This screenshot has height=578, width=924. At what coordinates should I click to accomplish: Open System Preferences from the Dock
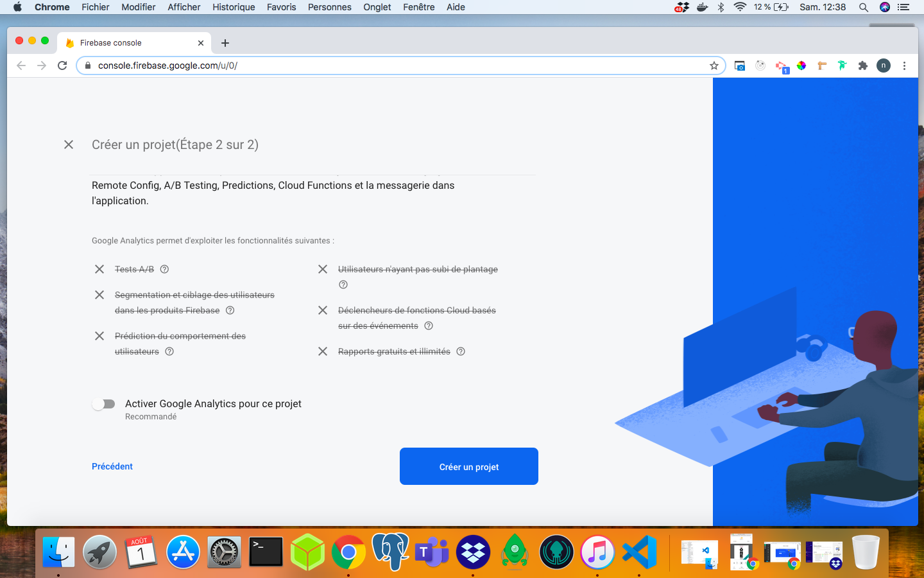pos(225,552)
